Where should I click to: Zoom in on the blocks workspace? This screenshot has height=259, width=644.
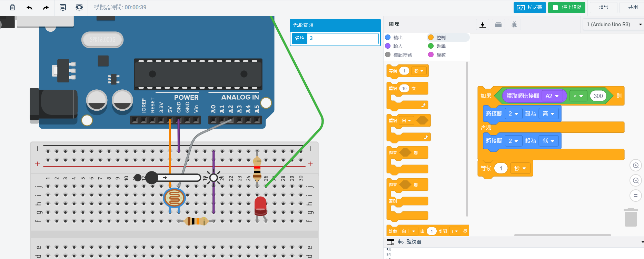[636, 166]
